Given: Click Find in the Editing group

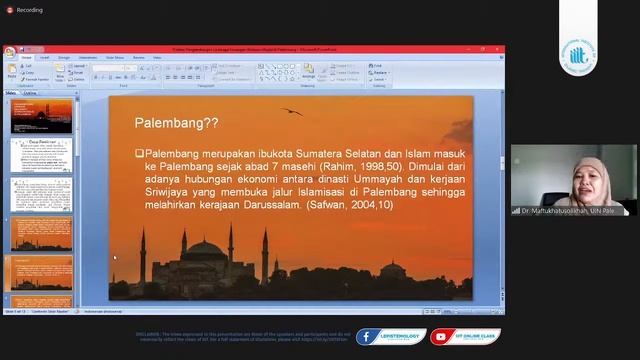Looking at the screenshot, I should (x=375, y=66).
